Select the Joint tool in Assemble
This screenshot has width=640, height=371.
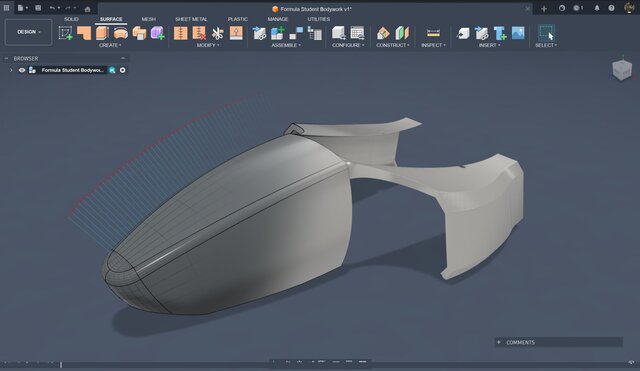296,33
